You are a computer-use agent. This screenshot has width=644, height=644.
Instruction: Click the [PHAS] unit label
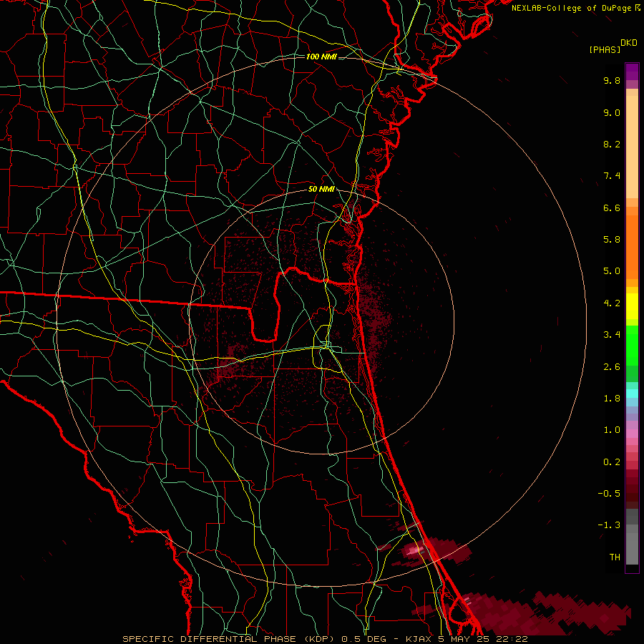[x=605, y=50]
